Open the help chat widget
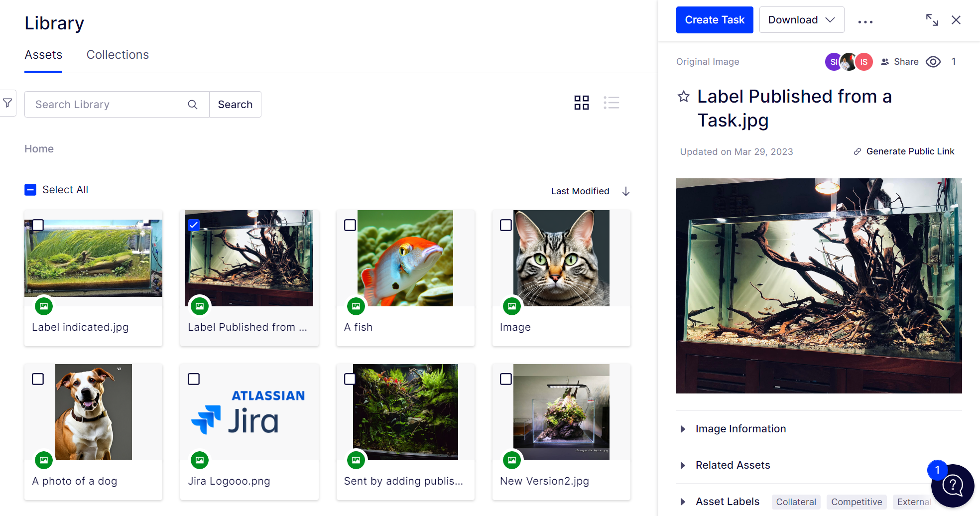This screenshot has width=980, height=516. (953, 485)
